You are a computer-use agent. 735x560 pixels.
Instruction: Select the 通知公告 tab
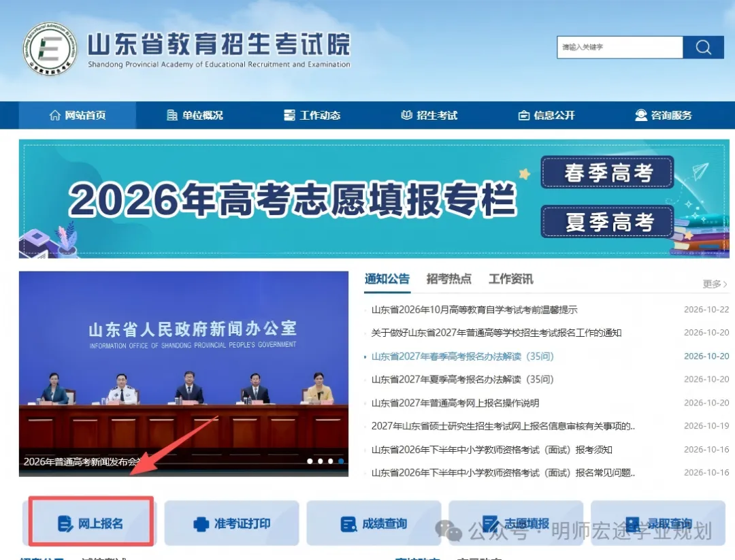pos(387,279)
